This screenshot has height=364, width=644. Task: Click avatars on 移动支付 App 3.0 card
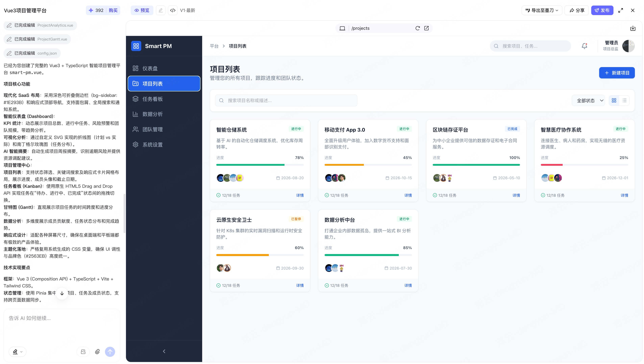tap(335, 178)
